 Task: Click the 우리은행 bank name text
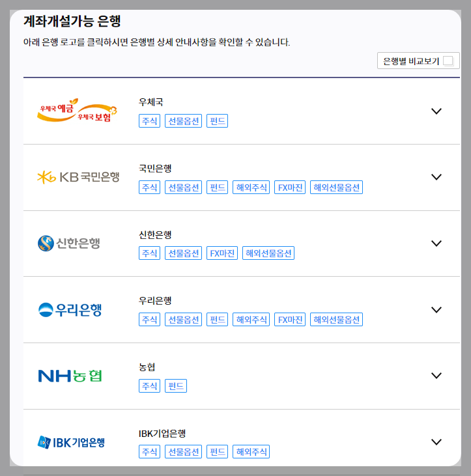coord(155,301)
